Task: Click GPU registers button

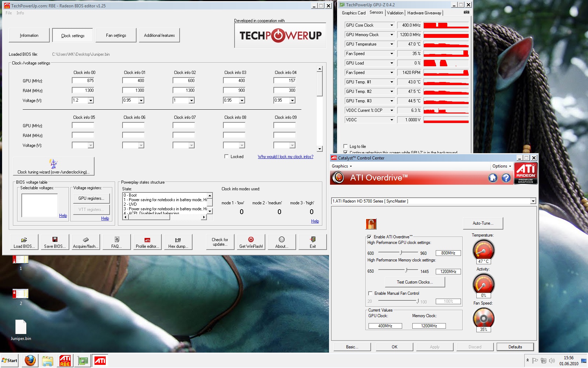Action: click(x=91, y=198)
